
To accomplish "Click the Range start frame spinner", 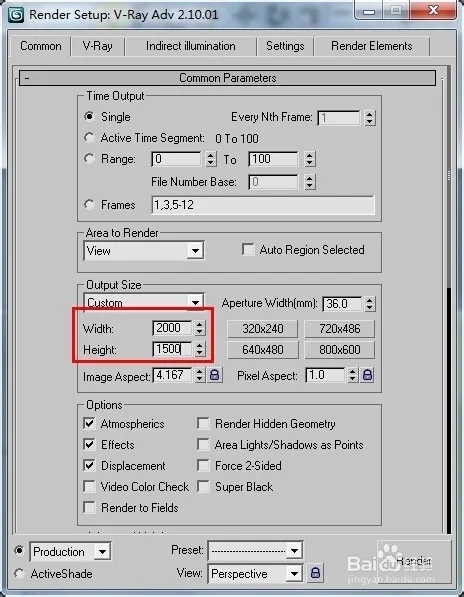I will [x=211, y=159].
